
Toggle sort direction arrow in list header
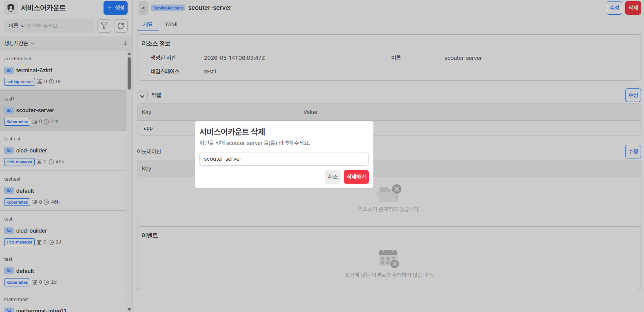tap(125, 43)
